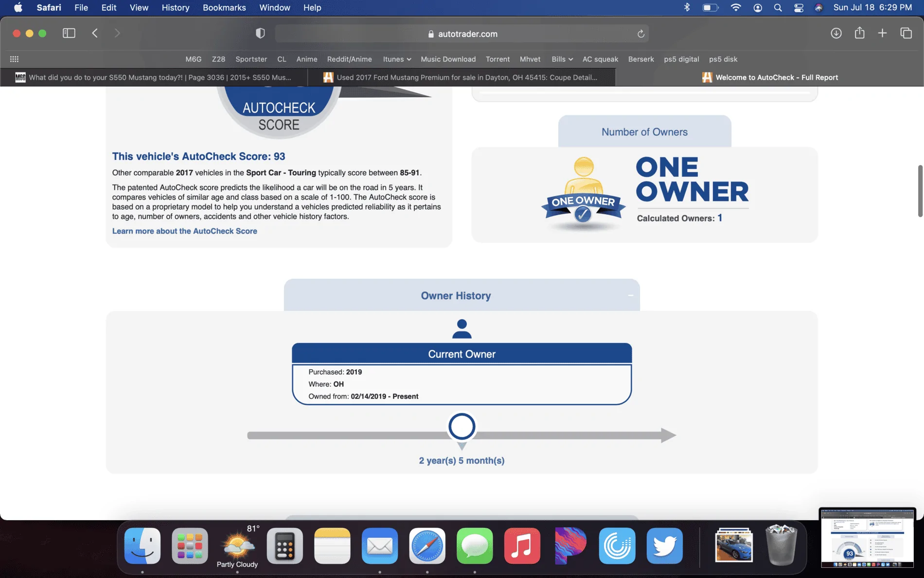Click the ownership timeline circle marker
The height and width of the screenshot is (578, 924).
pos(462,427)
